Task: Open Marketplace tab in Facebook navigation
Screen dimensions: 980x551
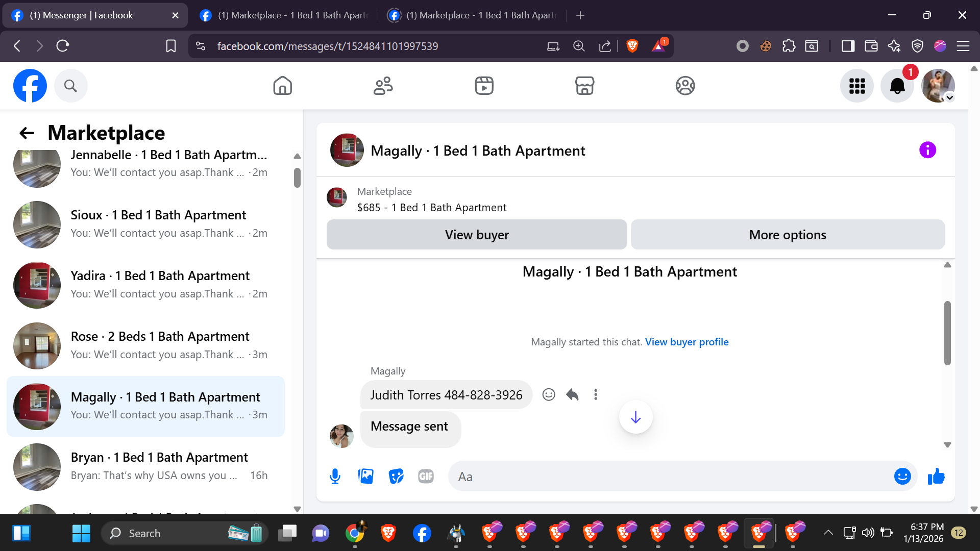Action: (x=584, y=86)
